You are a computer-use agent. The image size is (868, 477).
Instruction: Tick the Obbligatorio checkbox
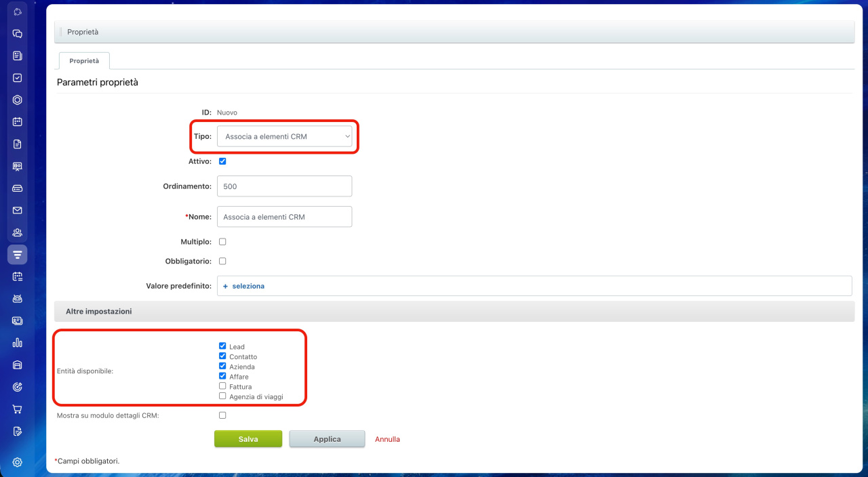[222, 261]
